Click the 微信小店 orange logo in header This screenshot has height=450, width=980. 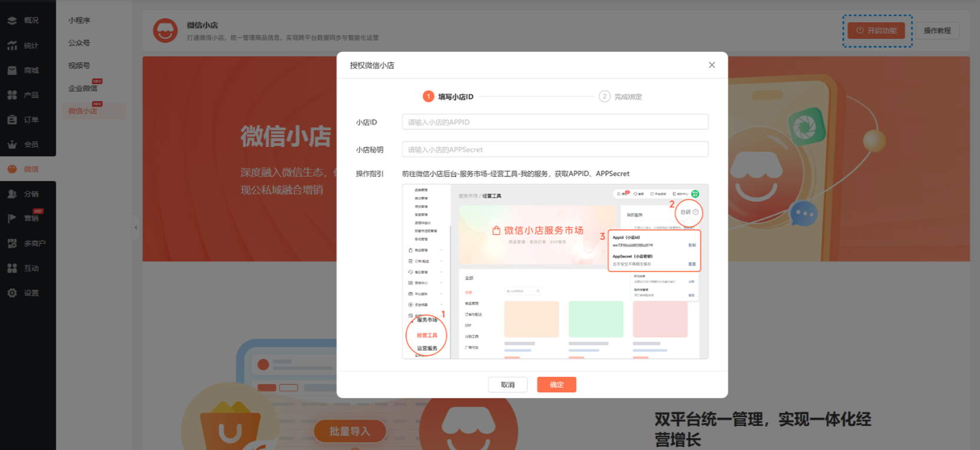165,31
